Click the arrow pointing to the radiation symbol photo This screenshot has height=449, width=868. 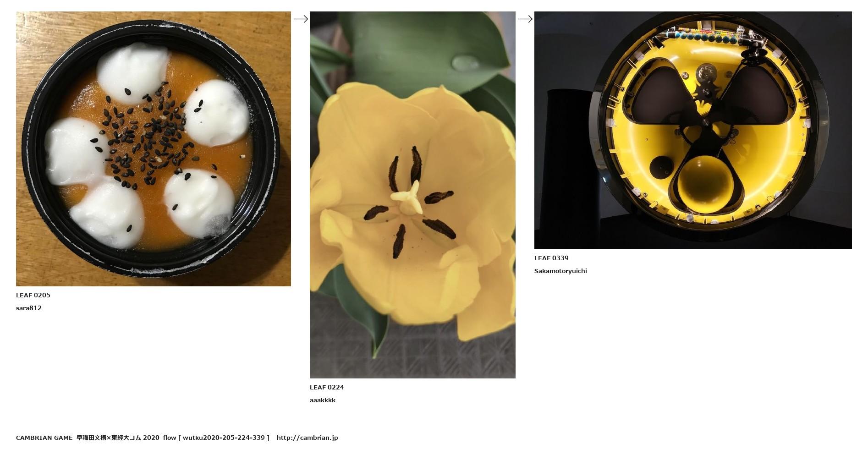(525, 19)
